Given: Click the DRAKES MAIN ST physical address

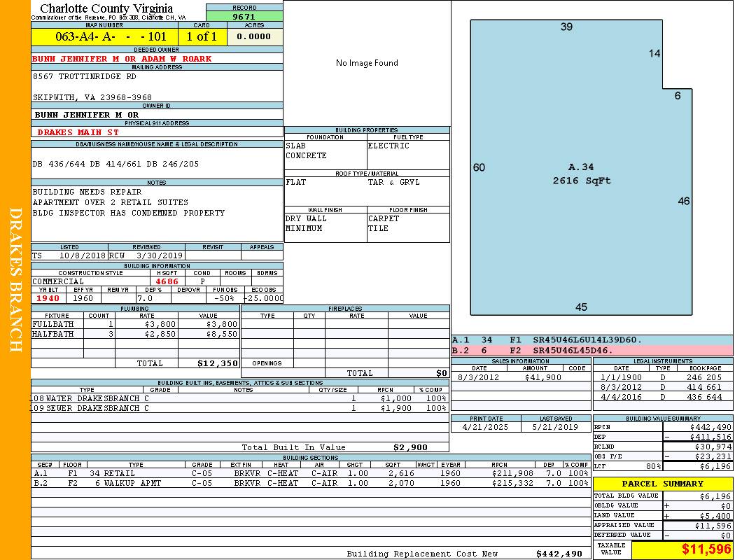Looking at the screenshot, I should [78, 132].
